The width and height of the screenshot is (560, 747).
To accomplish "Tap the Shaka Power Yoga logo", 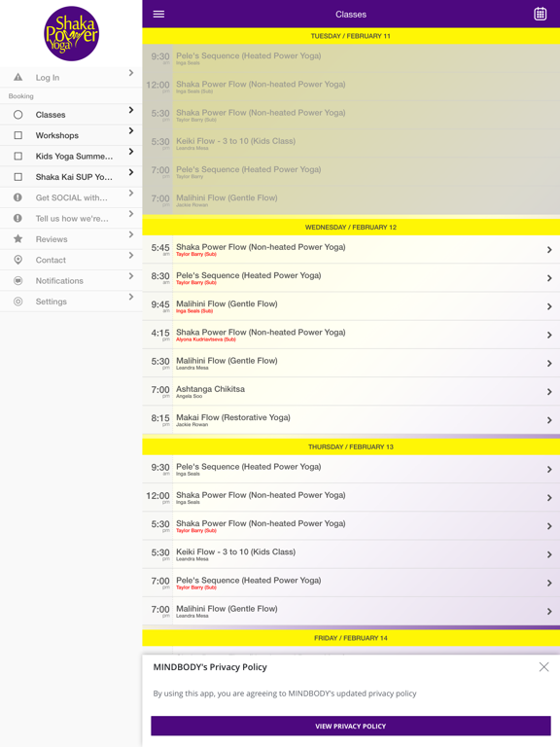I will pyautogui.click(x=71, y=33).
